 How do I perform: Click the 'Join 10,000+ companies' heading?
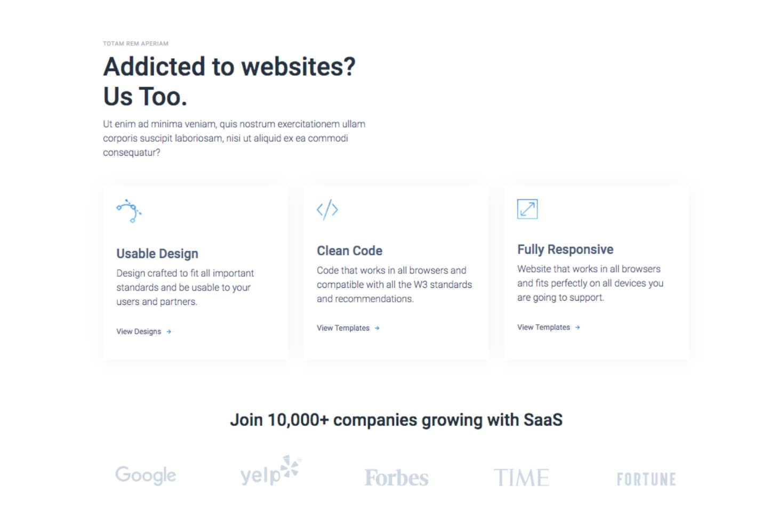[396, 420]
